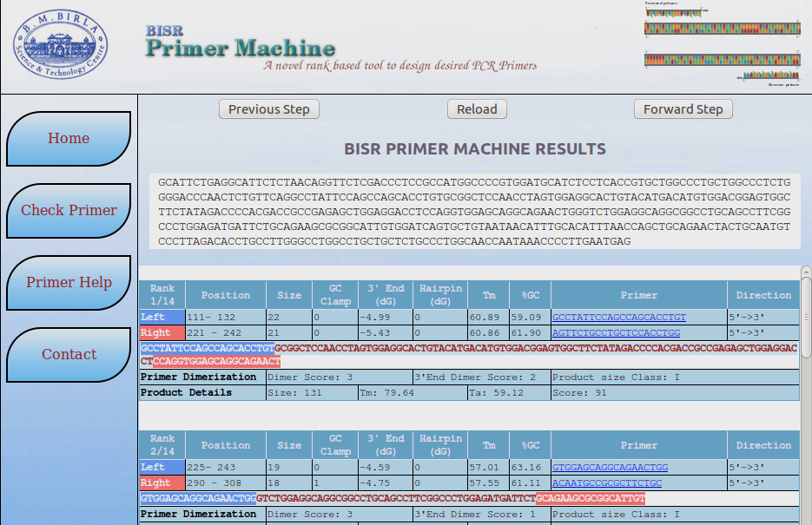Click position cell 221 - 242

point(226,332)
